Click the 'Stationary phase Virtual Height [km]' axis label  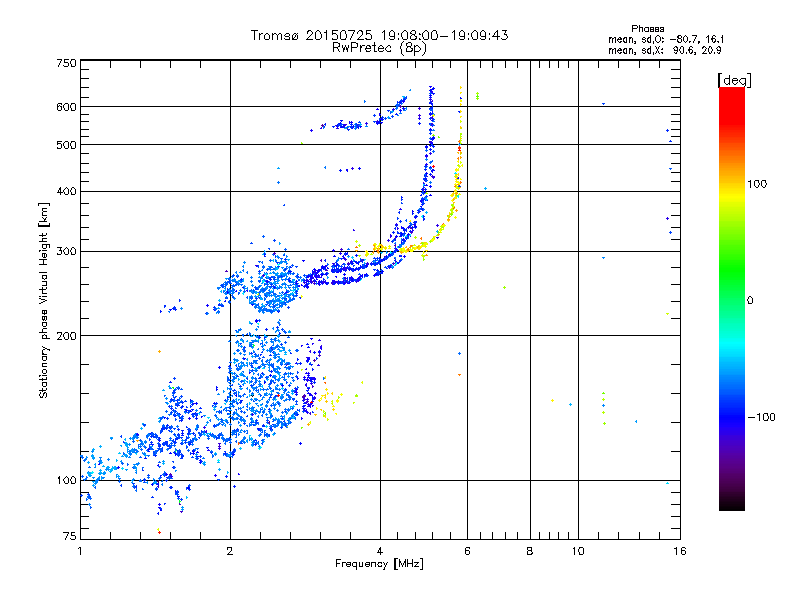click(x=44, y=300)
